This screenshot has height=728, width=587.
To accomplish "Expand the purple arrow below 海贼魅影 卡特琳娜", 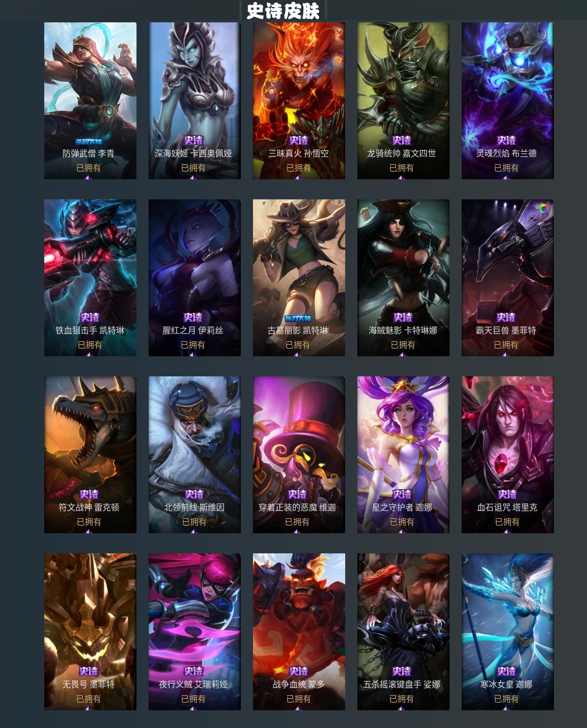I will [x=402, y=354].
